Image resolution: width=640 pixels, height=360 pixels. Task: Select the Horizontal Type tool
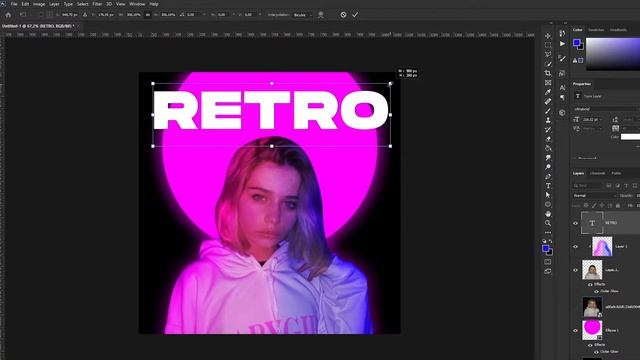(x=548, y=186)
